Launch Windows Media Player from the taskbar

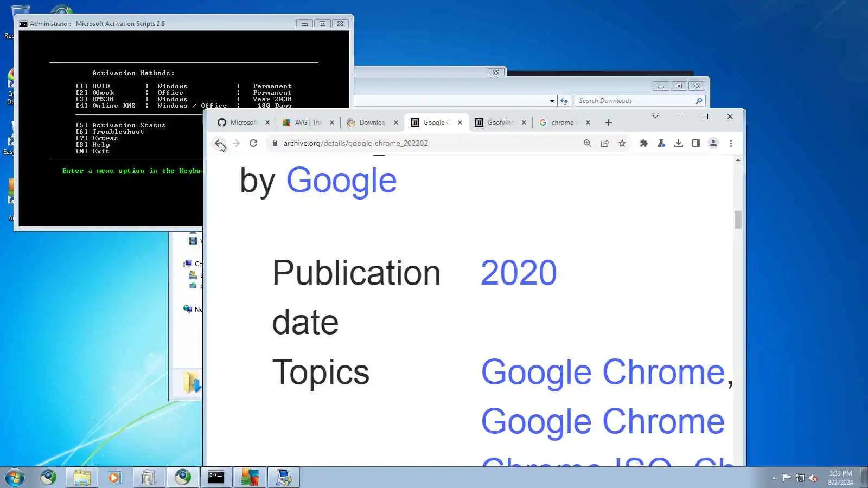point(114,477)
